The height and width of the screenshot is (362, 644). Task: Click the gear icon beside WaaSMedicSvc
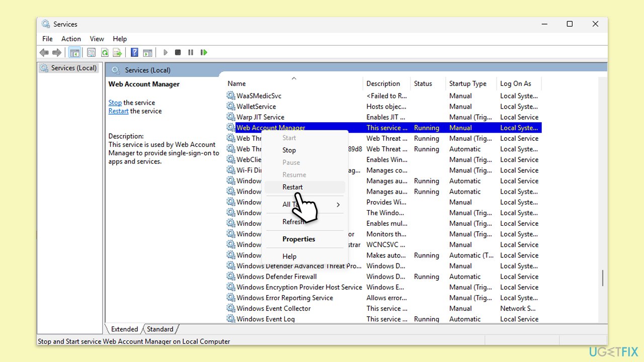tap(231, 96)
